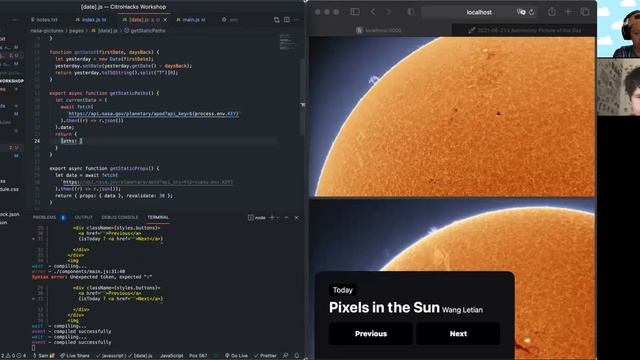Click the Previous button on the page
640x360 pixels.
coord(371,333)
